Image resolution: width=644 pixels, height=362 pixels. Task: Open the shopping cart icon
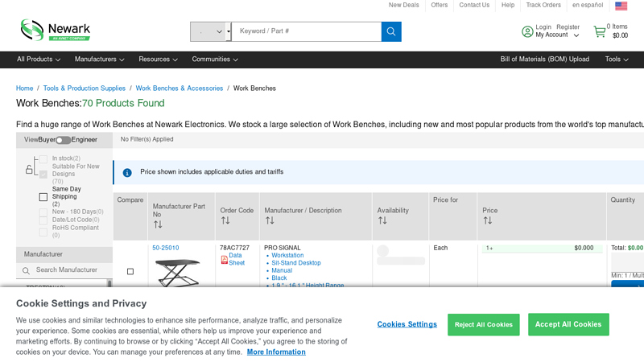[600, 31]
